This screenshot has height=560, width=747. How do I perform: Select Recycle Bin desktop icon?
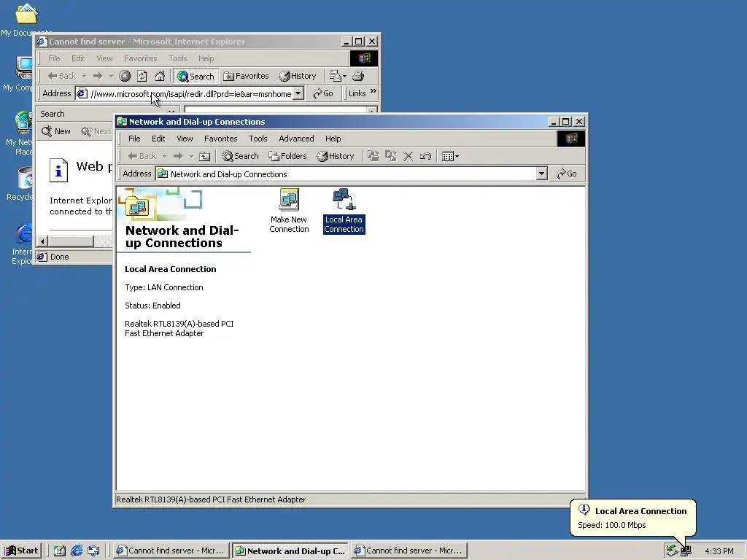click(x=20, y=183)
